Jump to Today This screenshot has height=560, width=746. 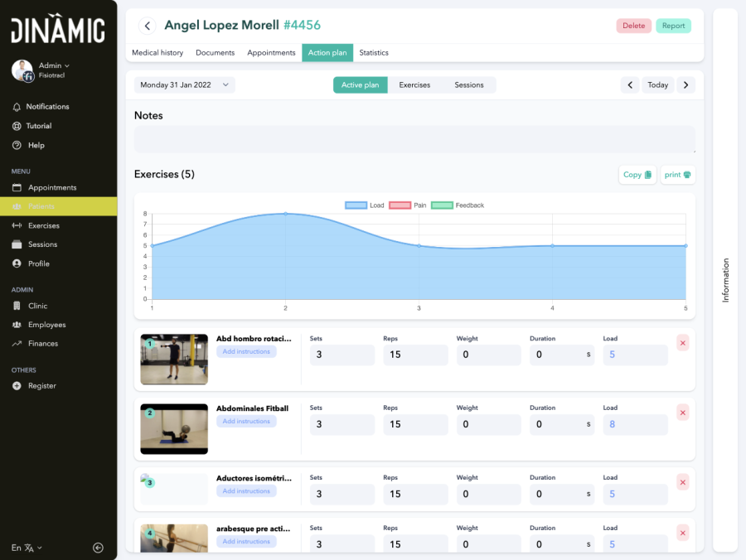click(x=658, y=85)
